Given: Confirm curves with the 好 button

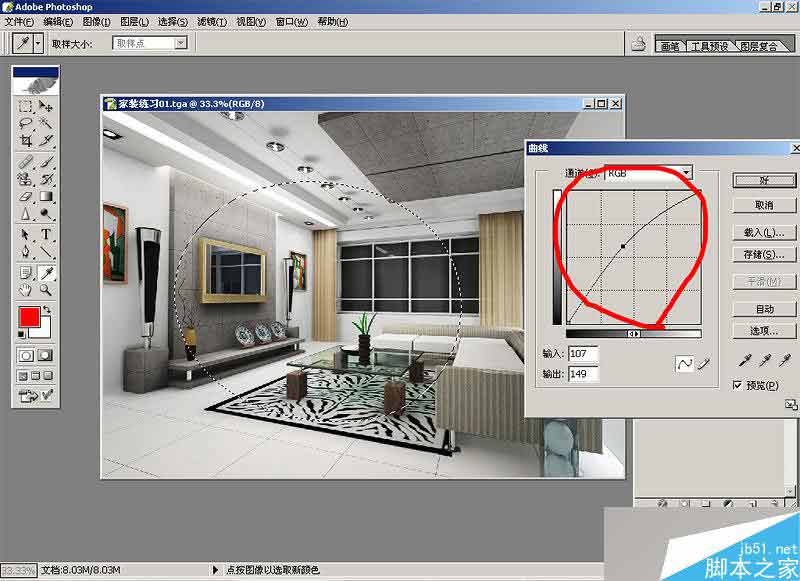Looking at the screenshot, I should 764,181.
